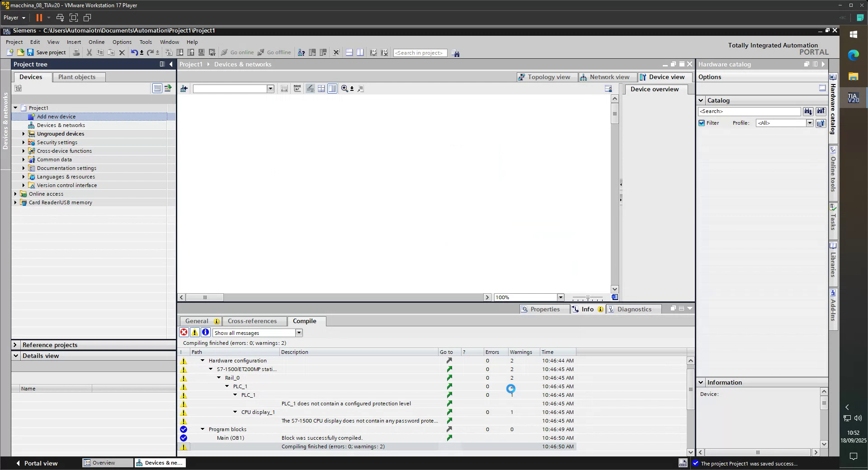
Task: Click the Download to device icon
Action: pos(179,52)
